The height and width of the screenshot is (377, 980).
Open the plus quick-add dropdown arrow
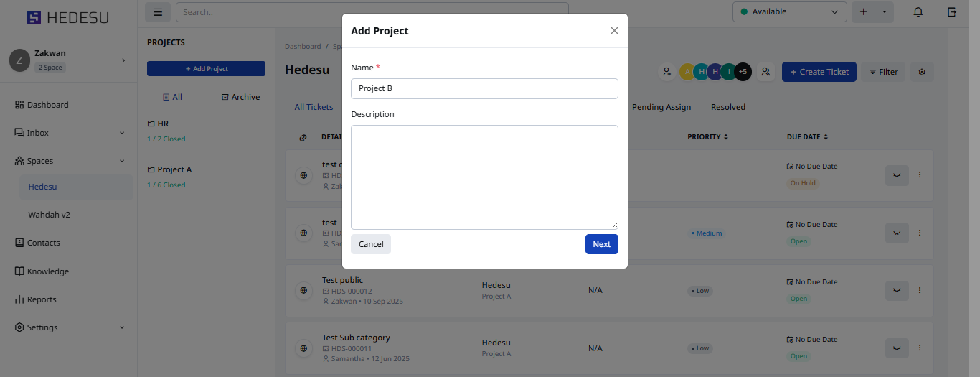(x=885, y=12)
